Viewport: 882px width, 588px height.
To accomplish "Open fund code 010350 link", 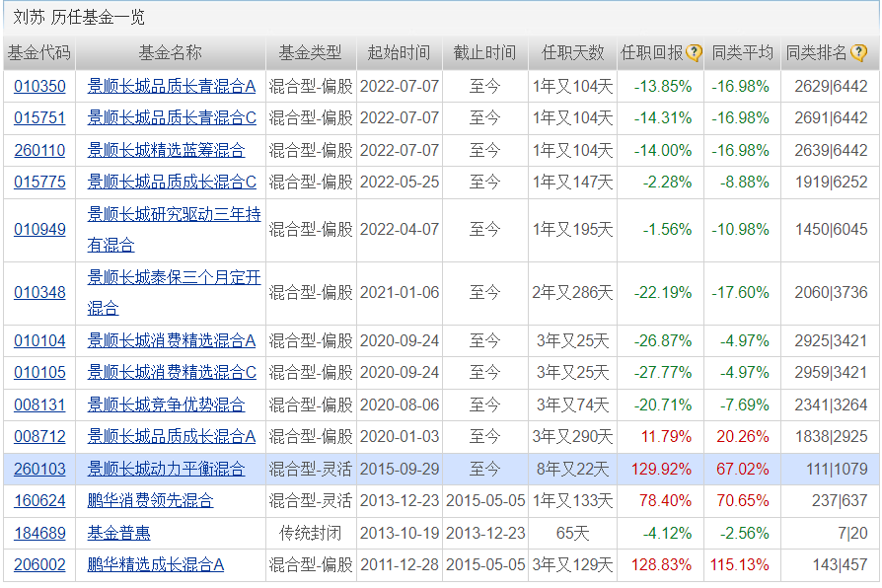I will pyautogui.click(x=39, y=86).
